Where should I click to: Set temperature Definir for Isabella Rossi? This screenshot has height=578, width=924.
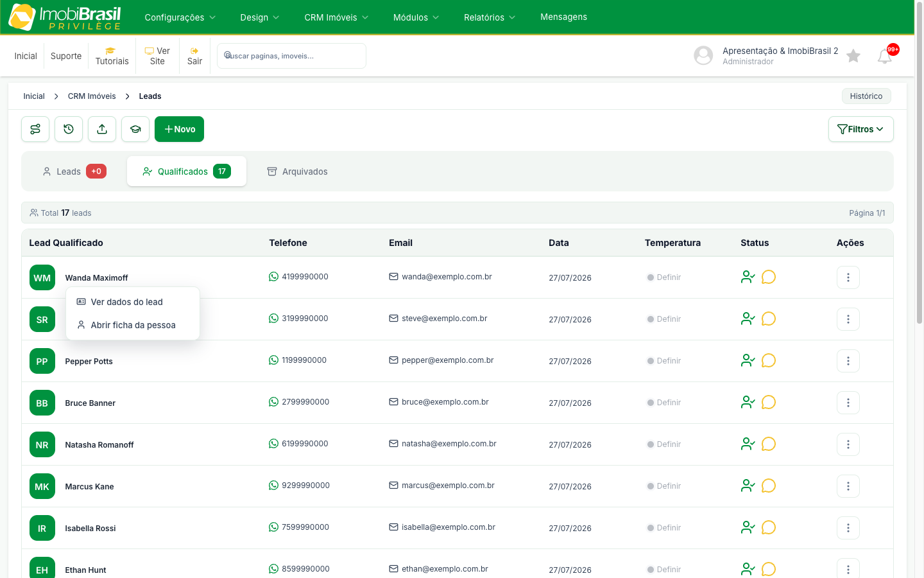[664, 528]
